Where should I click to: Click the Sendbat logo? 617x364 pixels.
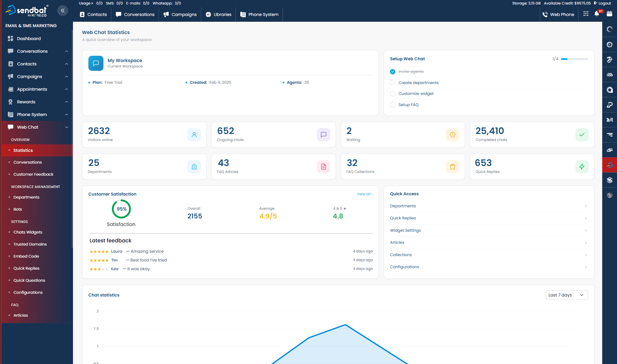pyautogui.click(x=27, y=11)
